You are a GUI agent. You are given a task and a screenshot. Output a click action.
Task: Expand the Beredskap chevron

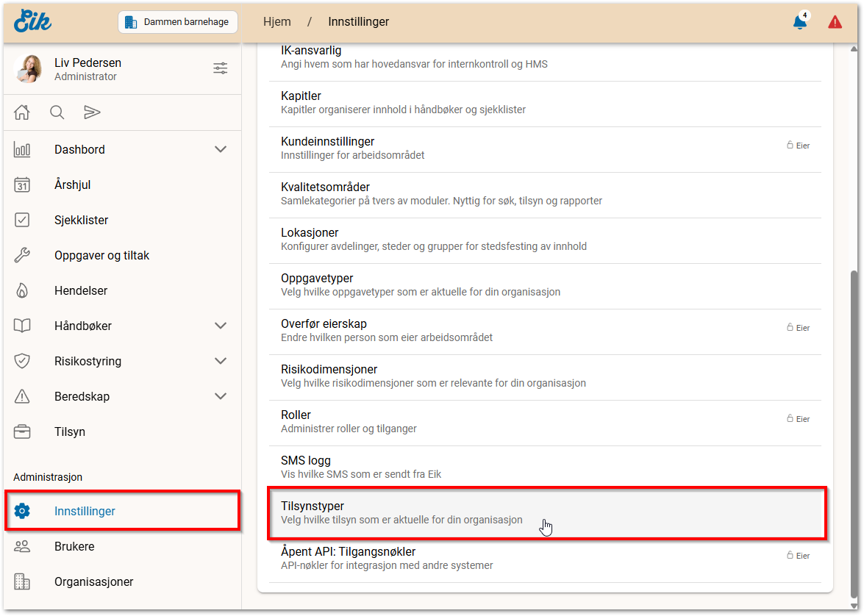220,396
